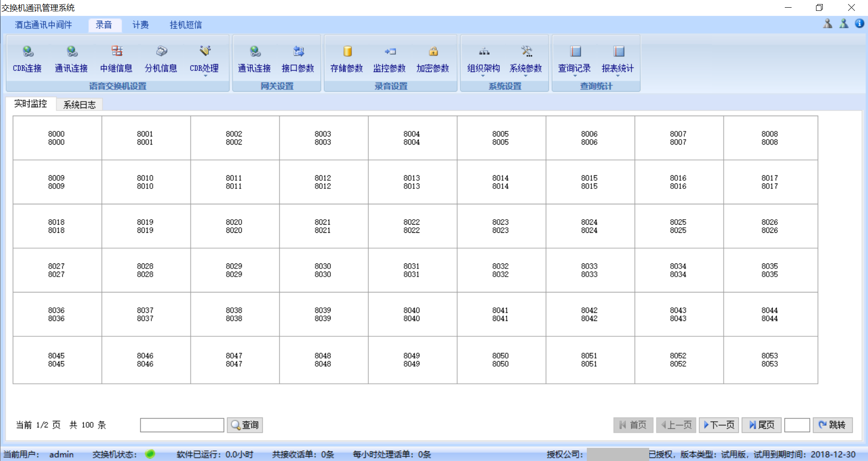Image resolution: width=868 pixels, height=461 pixels.
Task: Expand the 查询记录 dropdown menu
Action: coord(575,75)
